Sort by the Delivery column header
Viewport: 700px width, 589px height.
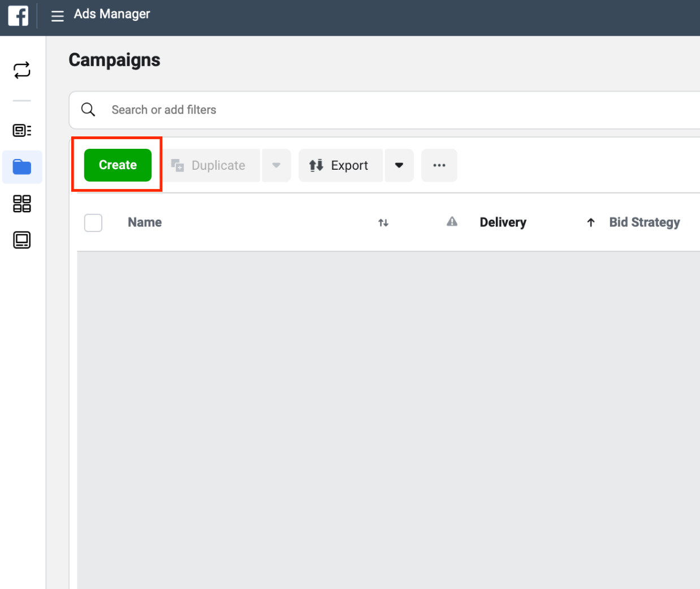503,222
